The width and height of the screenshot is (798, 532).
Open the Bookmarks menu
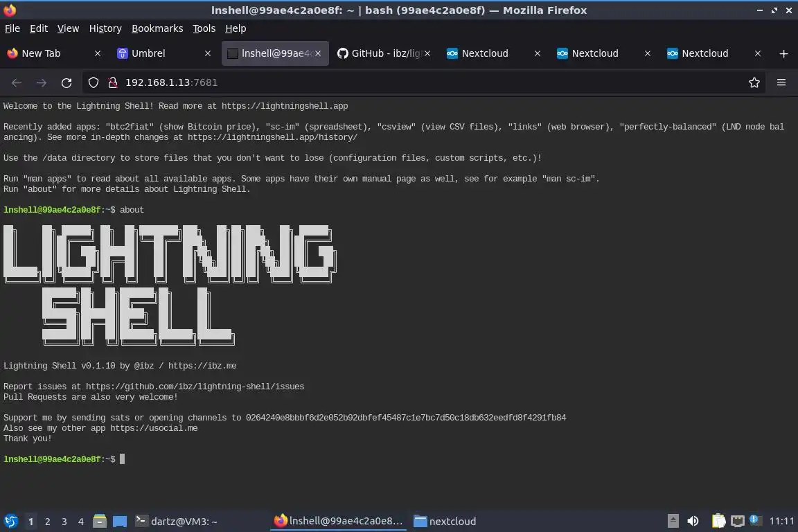pos(157,28)
